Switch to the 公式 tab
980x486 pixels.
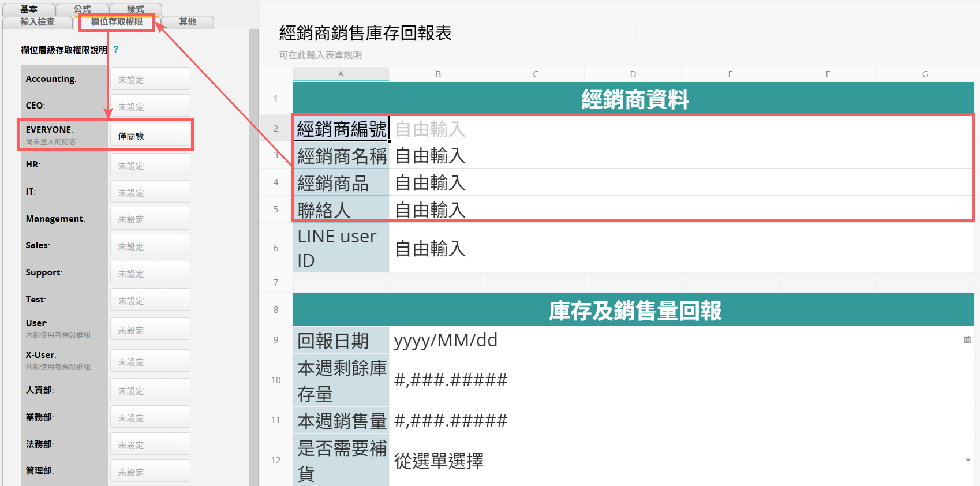(x=82, y=9)
